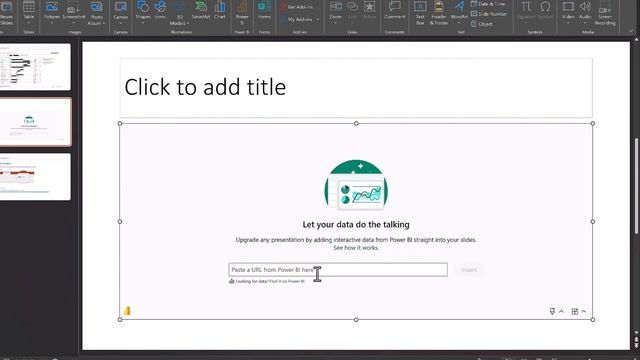
Task: Open the Table insert button
Action: (x=29, y=13)
